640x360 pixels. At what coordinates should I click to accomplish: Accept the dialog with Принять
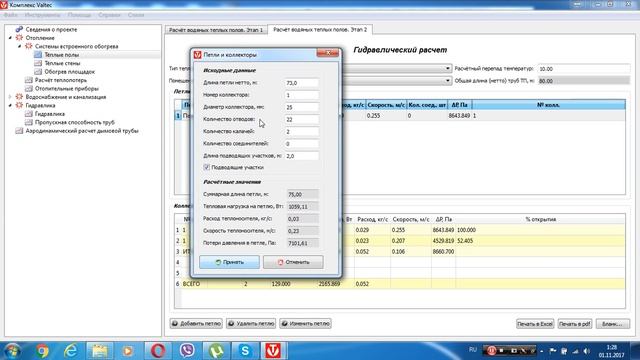229,262
